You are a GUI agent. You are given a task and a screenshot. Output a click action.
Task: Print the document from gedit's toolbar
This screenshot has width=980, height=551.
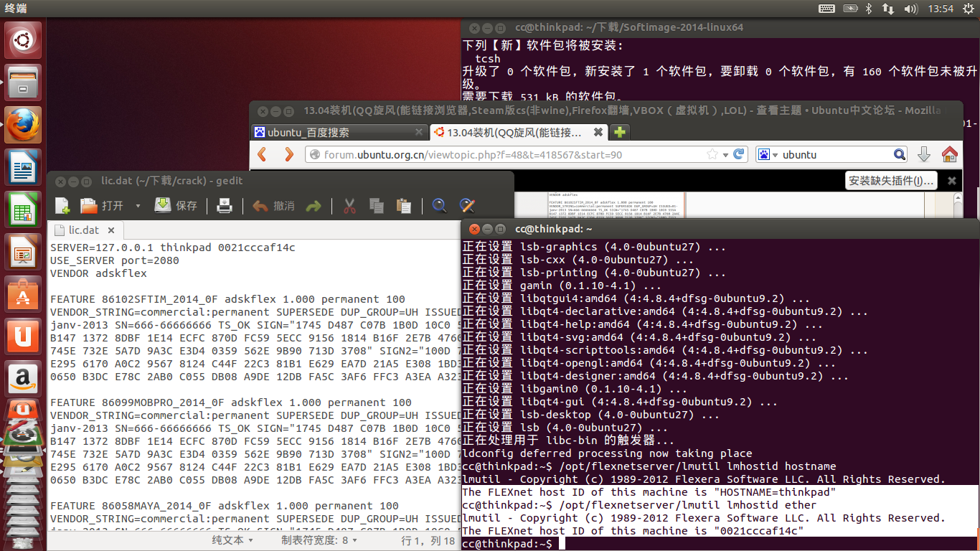(x=225, y=206)
